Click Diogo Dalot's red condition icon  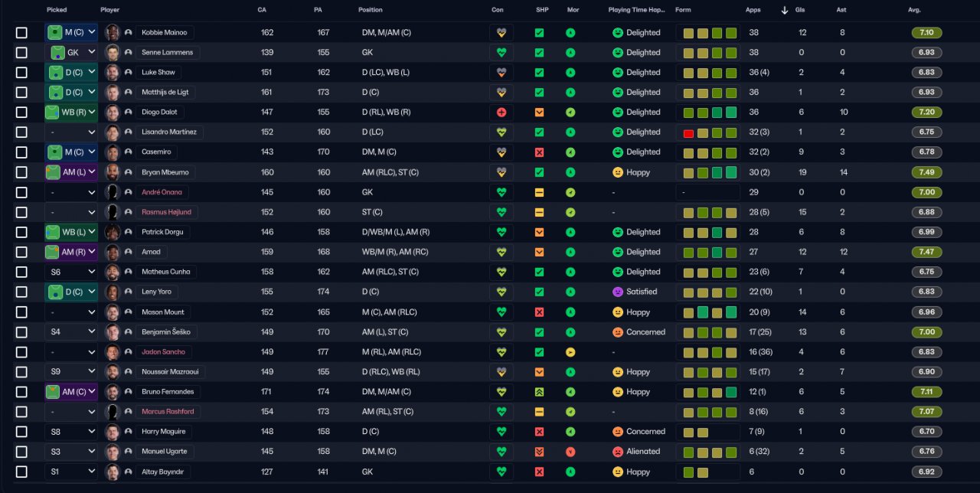501,113
